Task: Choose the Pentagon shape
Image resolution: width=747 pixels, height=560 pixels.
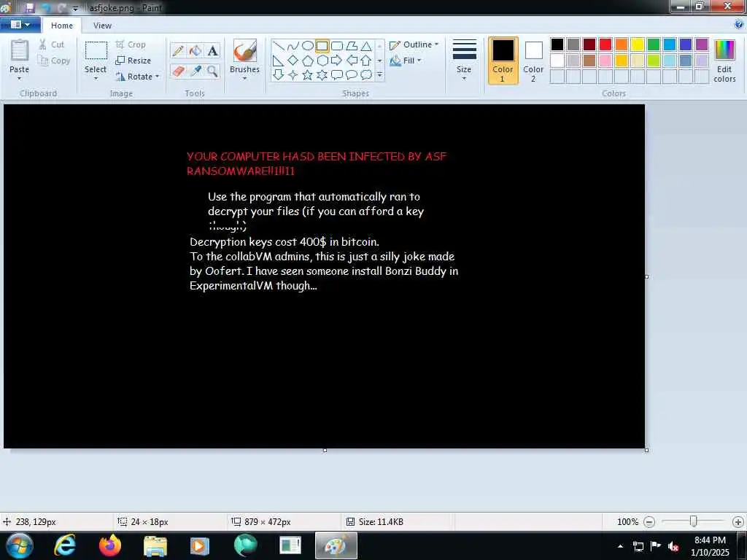Action: pos(308,61)
